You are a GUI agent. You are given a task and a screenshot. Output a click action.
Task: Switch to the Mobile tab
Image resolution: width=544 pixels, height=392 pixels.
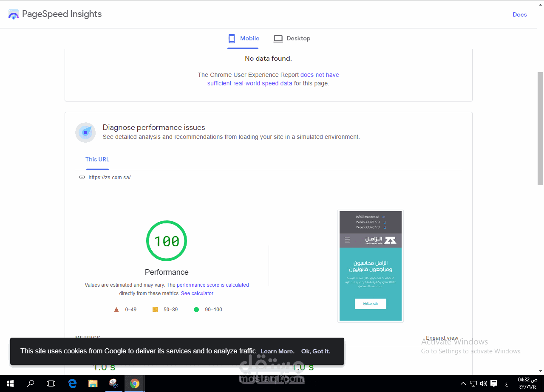coord(243,39)
